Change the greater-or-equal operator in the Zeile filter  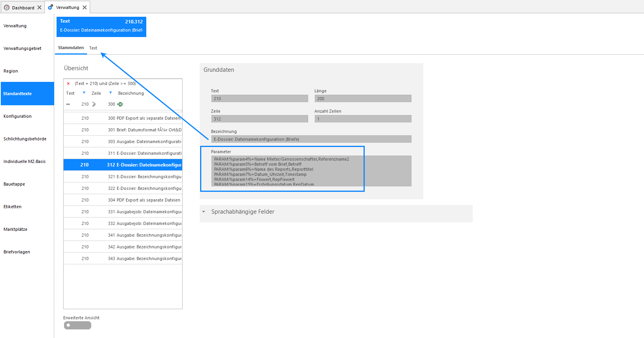[x=94, y=104]
